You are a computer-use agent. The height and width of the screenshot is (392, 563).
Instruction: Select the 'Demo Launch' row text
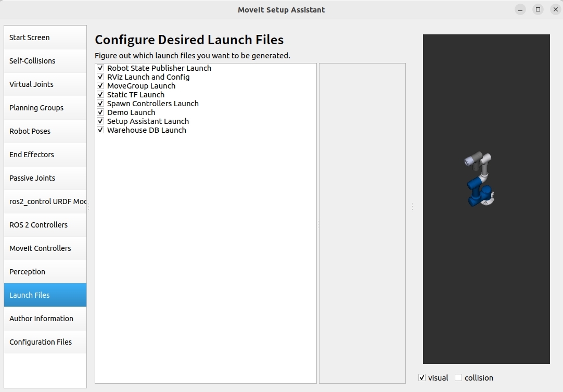point(131,112)
